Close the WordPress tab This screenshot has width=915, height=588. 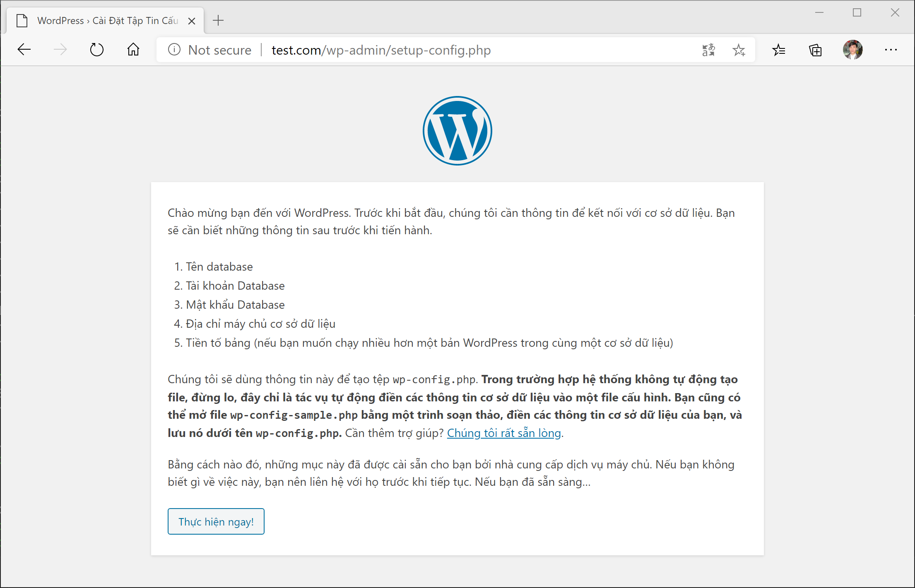coord(192,21)
